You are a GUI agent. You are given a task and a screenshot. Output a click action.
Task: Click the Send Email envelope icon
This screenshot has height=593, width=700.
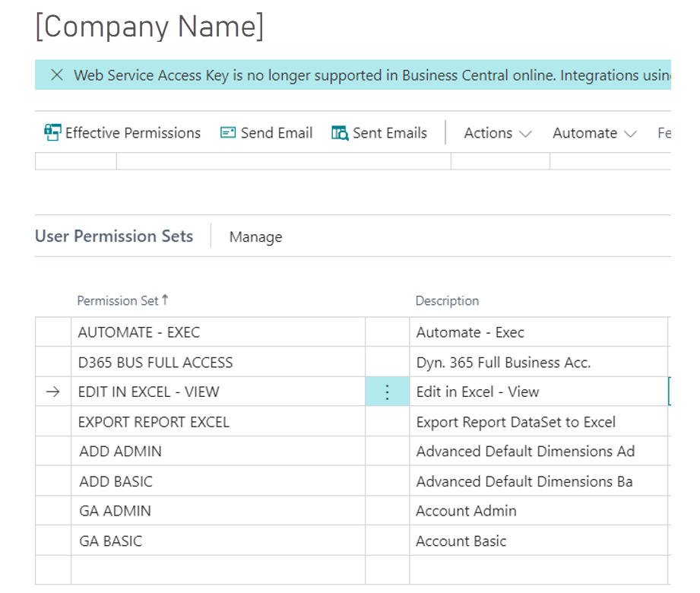point(228,133)
